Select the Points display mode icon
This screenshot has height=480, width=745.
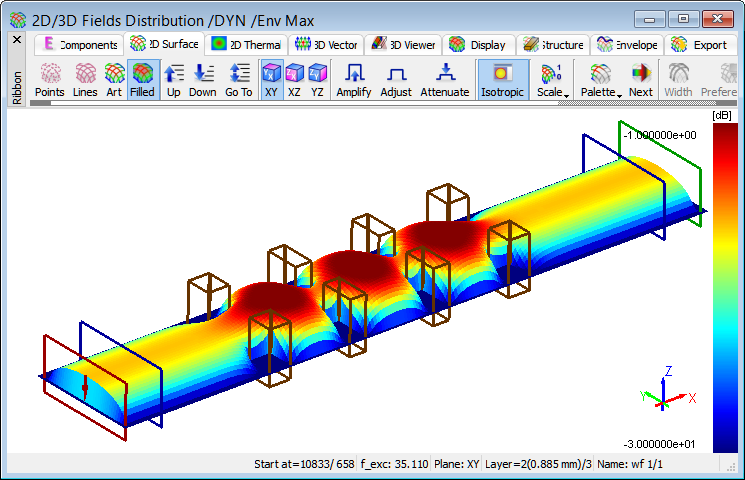click(x=49, y=80)
